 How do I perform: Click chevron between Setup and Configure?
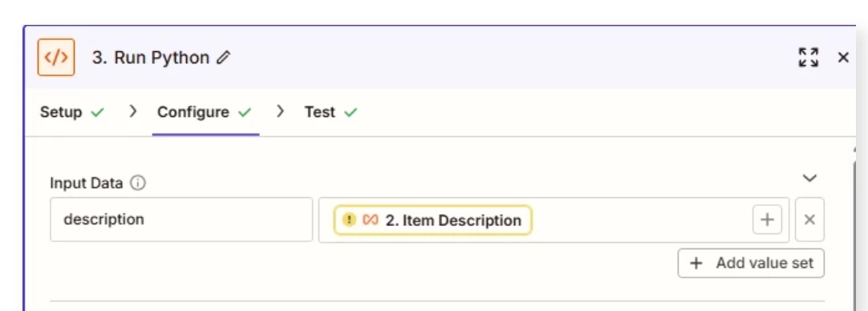(x=133, y=111)
